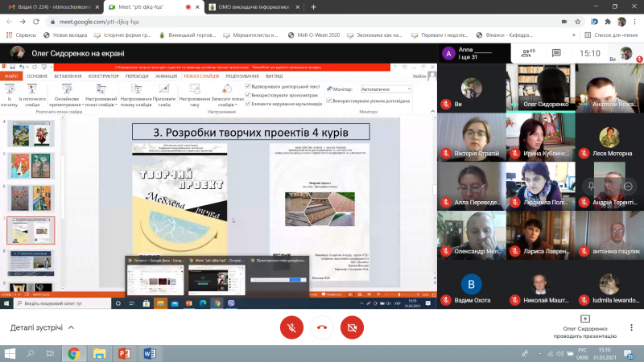
Task: Click the presentation screen-share icon above Олег Сидоренко
Action: pyautogui.click(x=585, y=319)
